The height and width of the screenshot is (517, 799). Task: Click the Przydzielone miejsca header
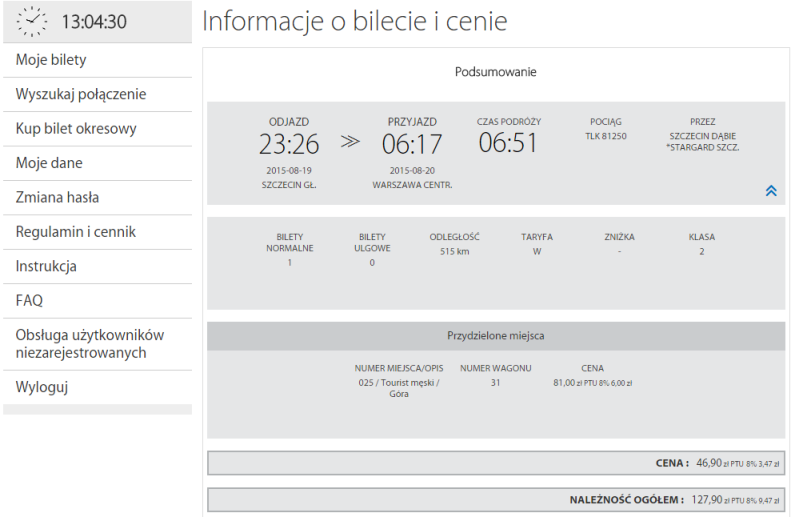tap(495, 336)
